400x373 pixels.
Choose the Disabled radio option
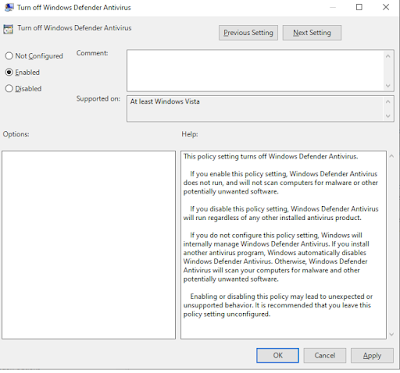pyautogui.click(x=9, y=89)
